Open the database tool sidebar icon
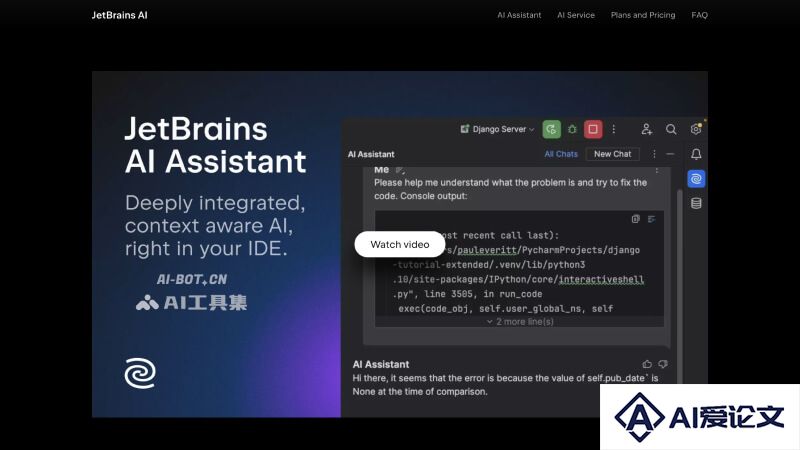 point(696,204)
